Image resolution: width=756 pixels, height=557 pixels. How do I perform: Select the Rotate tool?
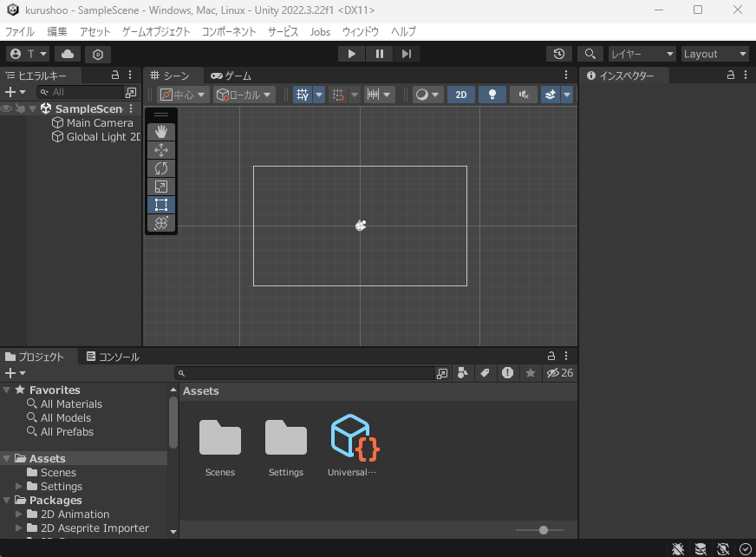[x=161, y=168]
